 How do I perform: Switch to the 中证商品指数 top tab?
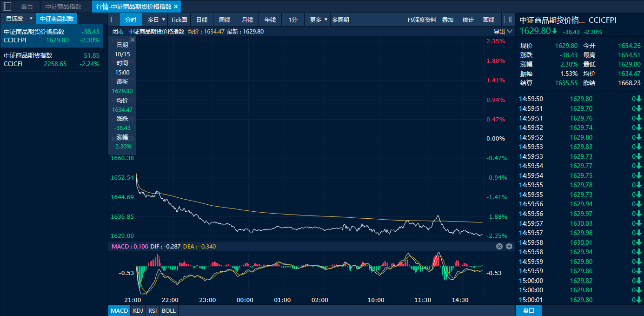tap(63, 7)
